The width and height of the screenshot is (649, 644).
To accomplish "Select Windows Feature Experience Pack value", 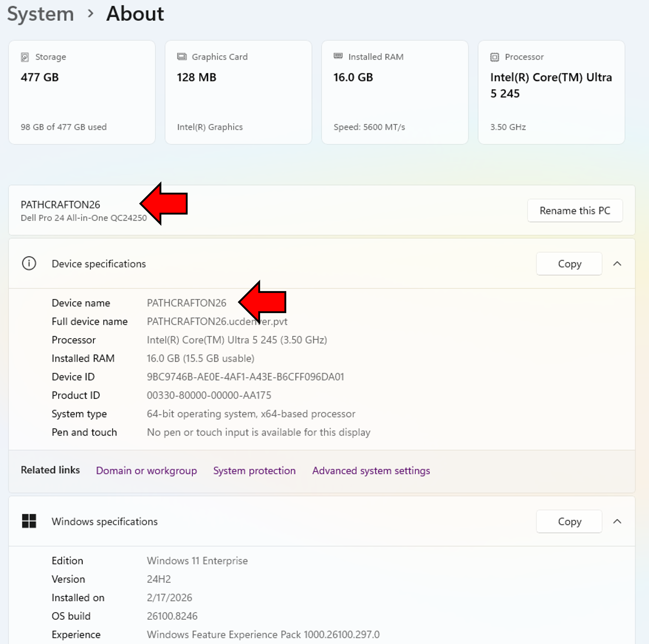I will (263, 635).
